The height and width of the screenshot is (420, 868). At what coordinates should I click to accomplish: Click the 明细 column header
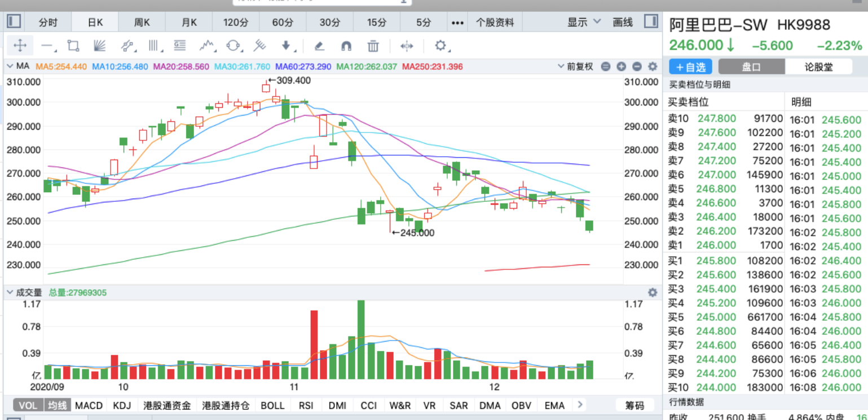click(801, 102)
